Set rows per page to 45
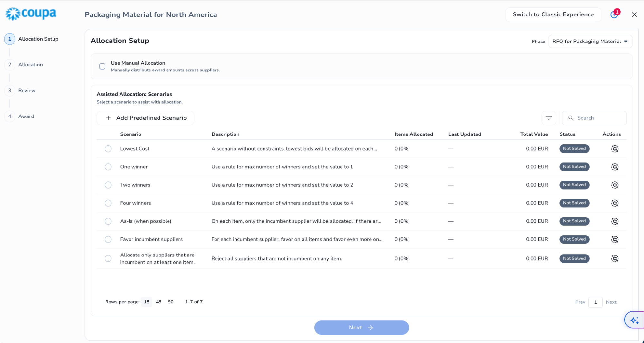This screenshot has width=644, height=343. coord(159,302)
